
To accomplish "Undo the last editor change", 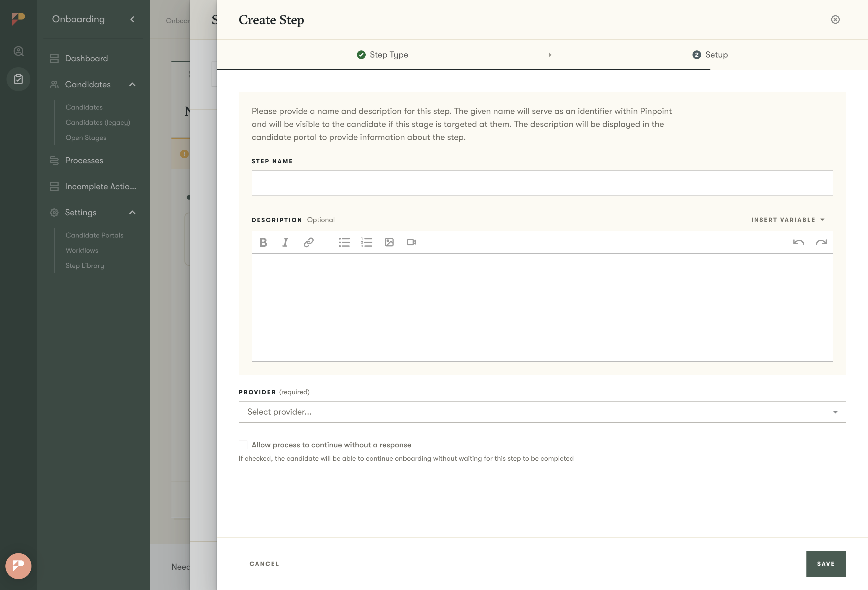I will pyautogui.click(x=798, y=242).
